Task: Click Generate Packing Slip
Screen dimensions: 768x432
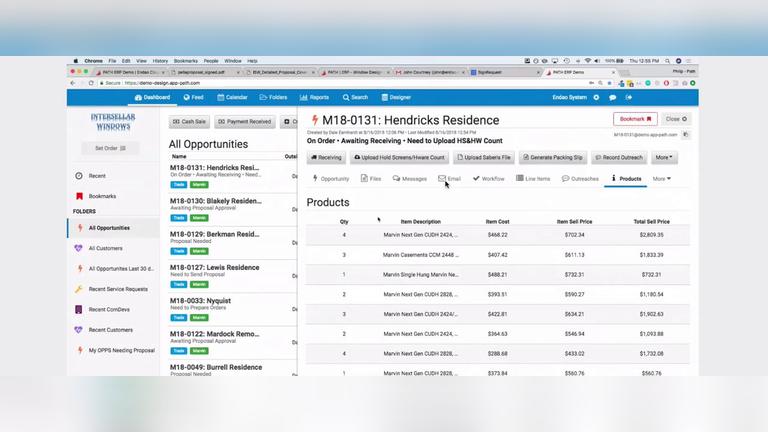Action: [552, 158]
